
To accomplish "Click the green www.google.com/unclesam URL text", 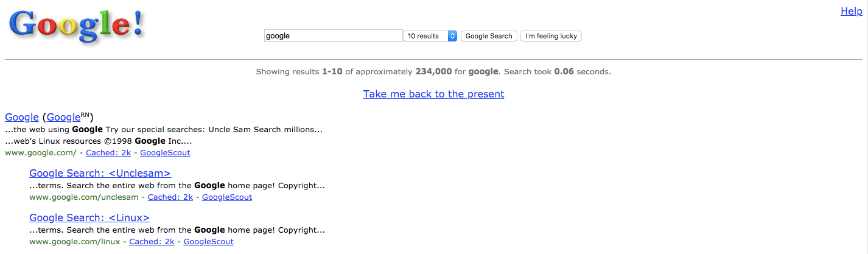I will [x=85, y=197].
